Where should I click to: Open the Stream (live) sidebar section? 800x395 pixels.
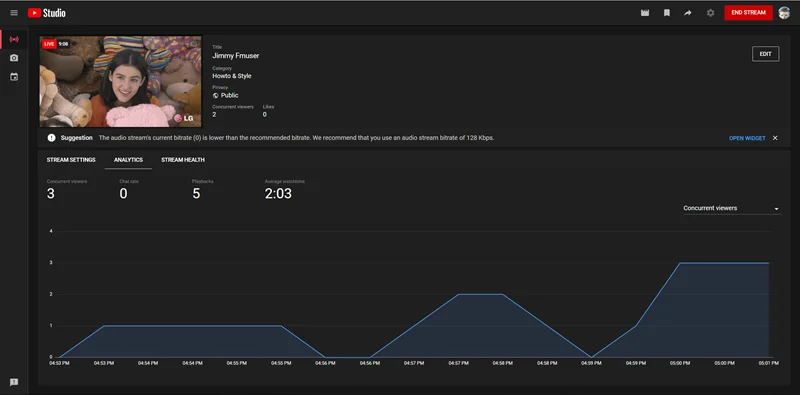click(14, 39)
